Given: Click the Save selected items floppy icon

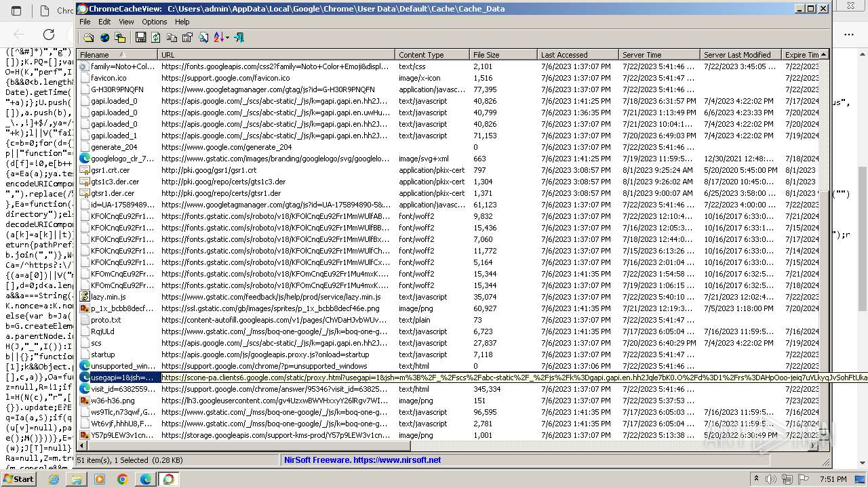Looking at the screenshot, I should coord(140,38).
